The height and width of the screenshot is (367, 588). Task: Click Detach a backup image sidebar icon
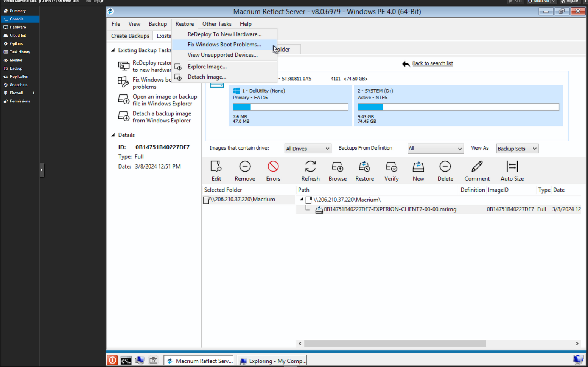124,116
